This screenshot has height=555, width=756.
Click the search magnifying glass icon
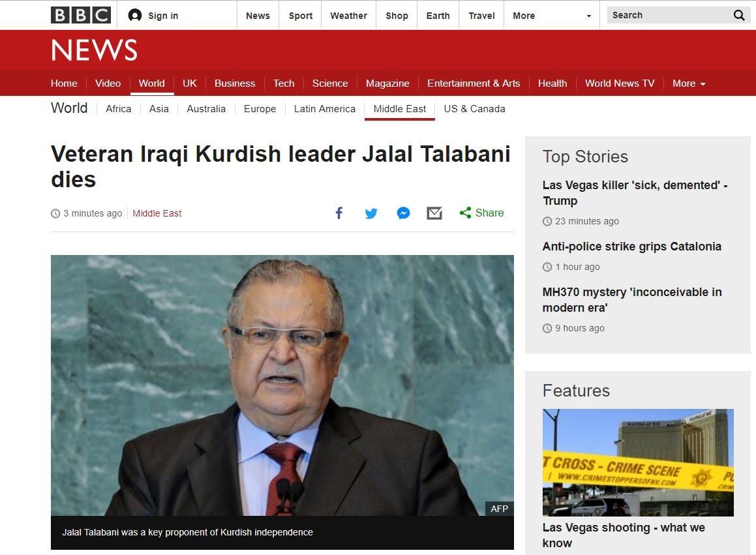pos(738,15)
